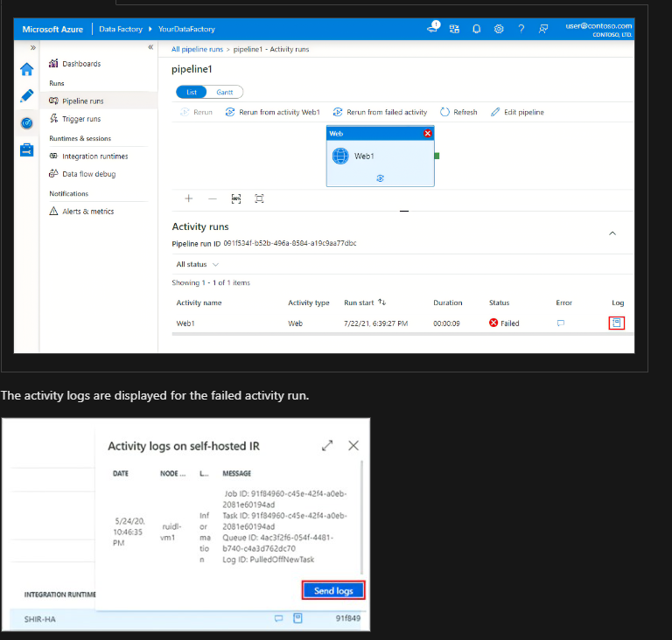The image size is (672, 640).
Task: Click Rerun from failed activity
Action: pos(380,112)
